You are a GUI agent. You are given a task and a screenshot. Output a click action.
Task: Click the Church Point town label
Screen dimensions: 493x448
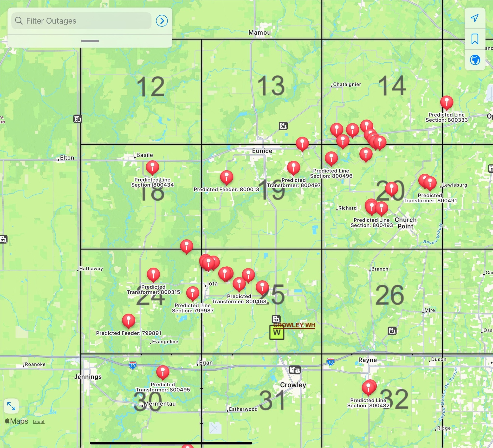[x=405, y=223]
